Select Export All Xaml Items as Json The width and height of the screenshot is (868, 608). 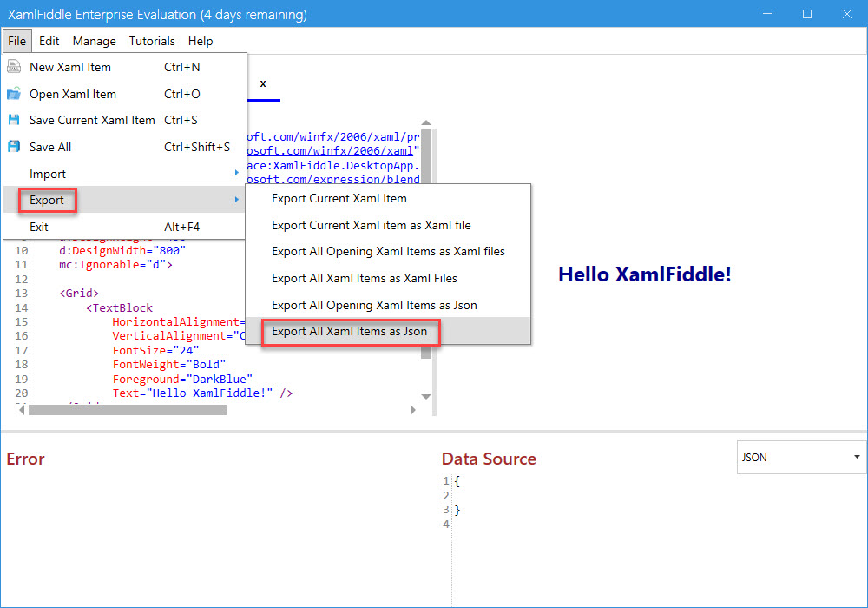[388, 331]
